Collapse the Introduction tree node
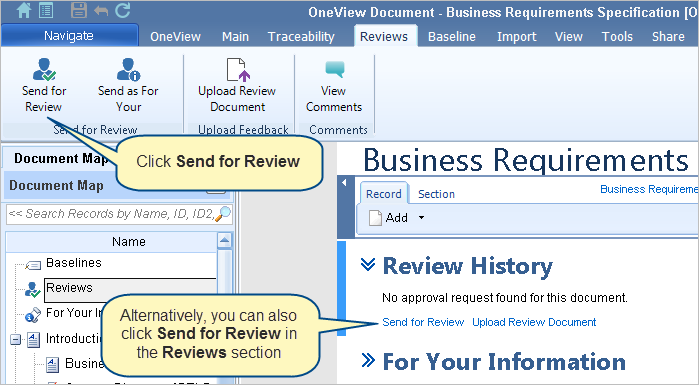 (x=16, y=340)
